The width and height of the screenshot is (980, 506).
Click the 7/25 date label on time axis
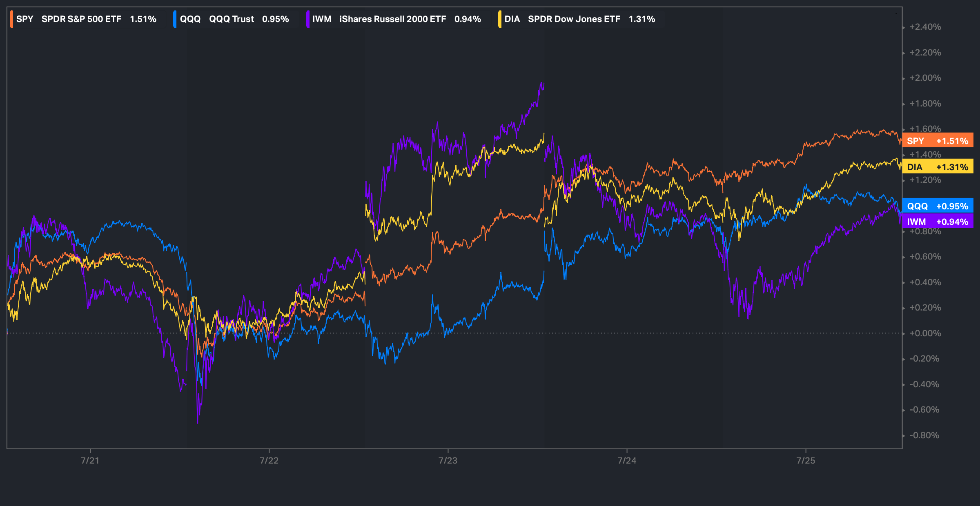click(x=806, y=461)
